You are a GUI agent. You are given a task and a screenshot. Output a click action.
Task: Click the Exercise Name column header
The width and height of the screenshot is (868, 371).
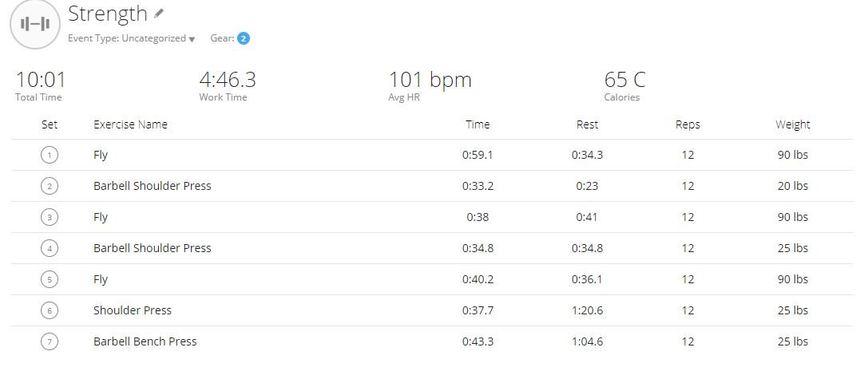coord(130,124)
